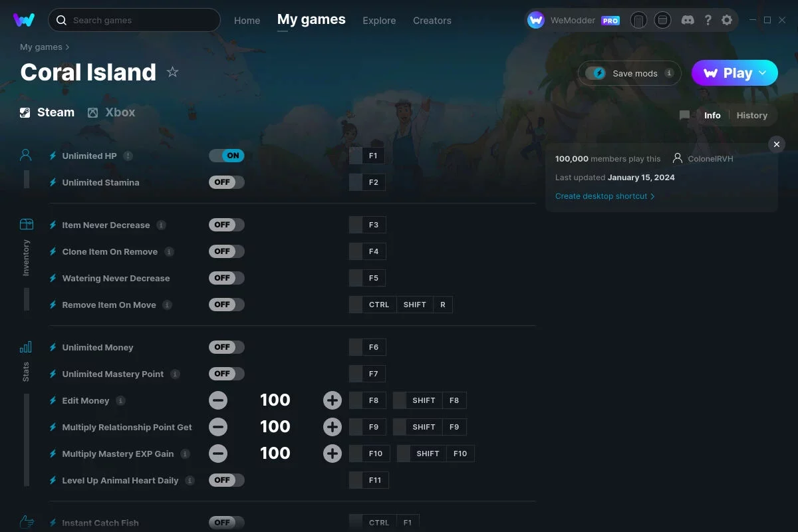Go to the Home tab
Screen dimensions: 798x532
point(247,21)
